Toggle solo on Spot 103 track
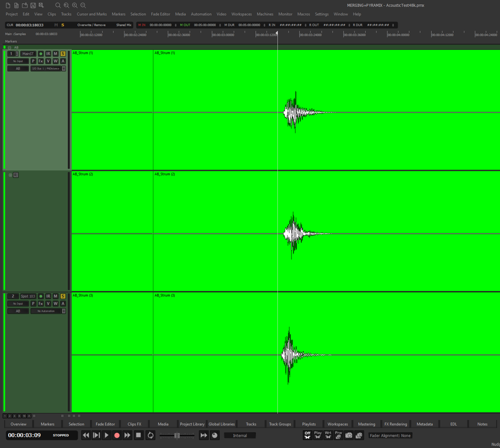 coord(63,296)
